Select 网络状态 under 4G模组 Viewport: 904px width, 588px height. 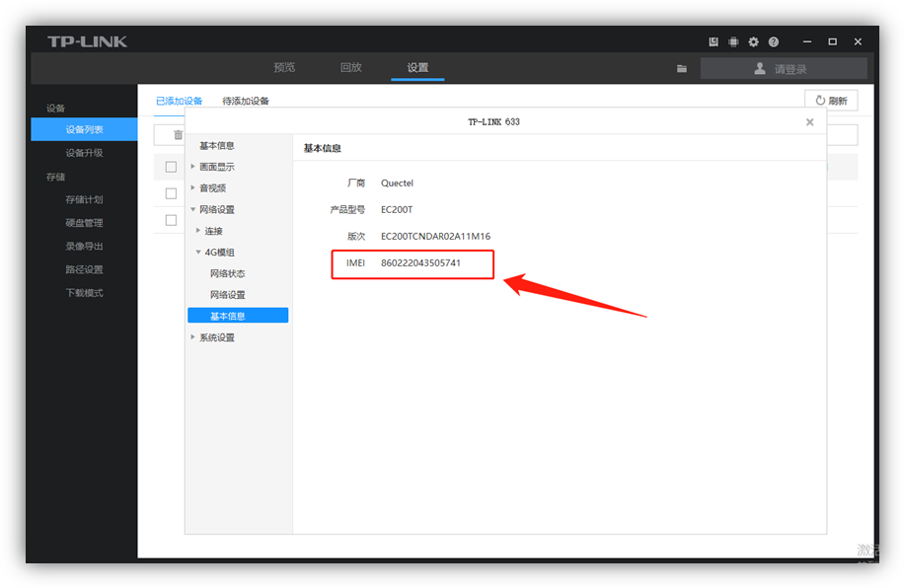[x=228, y=273]
